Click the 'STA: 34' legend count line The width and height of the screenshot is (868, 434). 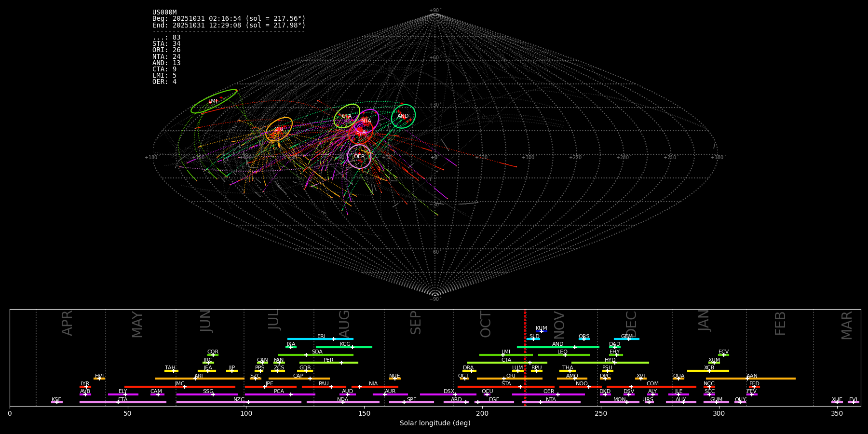[x=166, y=44]
